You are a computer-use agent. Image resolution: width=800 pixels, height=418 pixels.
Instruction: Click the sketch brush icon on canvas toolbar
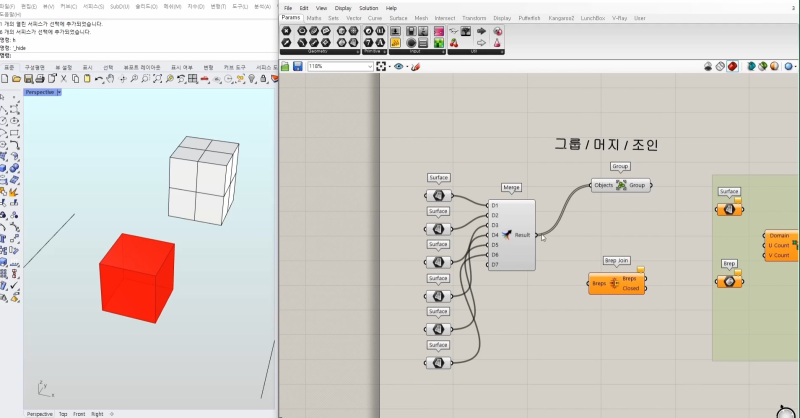tap(416, 66)
